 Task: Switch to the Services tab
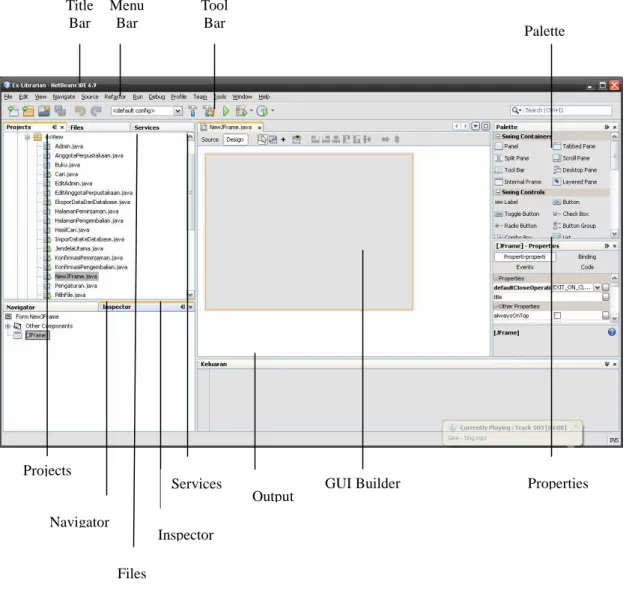[x=162, y=128]
